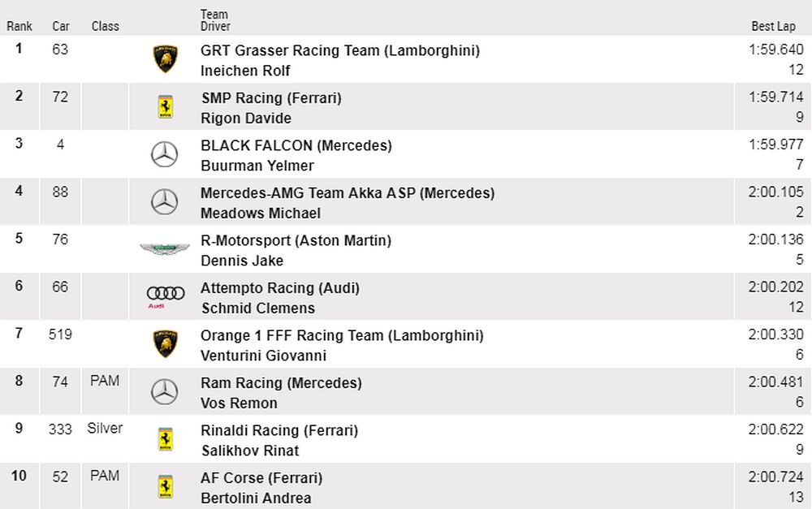The width and height of the screenshot is (812, 509).
Task: Click Audi rings logo beside Attempto Racing
Action: click(166, 295)
